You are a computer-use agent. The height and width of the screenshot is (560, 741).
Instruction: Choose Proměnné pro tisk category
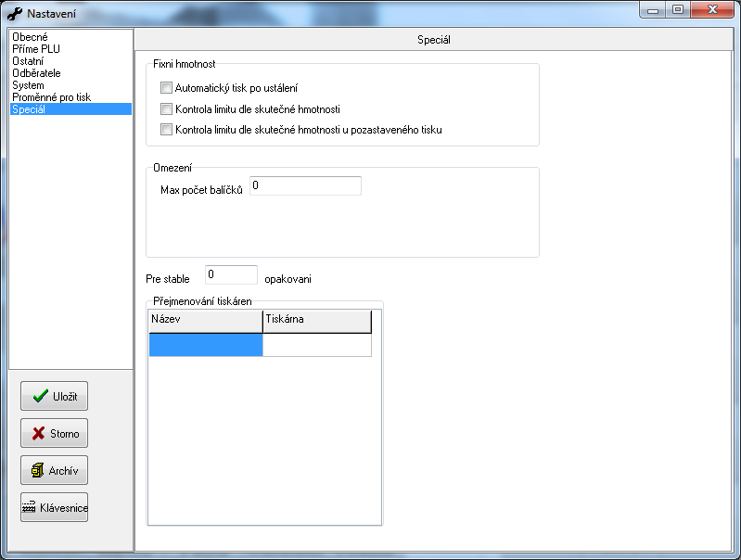pyautogui.click(x=51, y=97)
